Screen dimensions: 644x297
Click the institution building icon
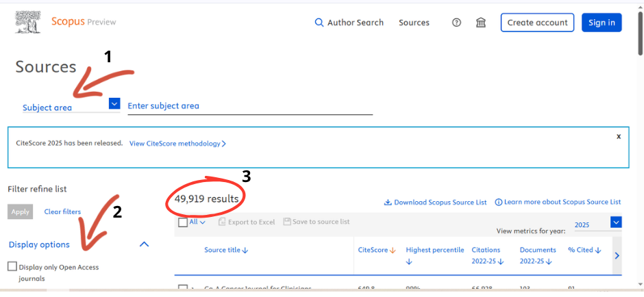(480, 23)
